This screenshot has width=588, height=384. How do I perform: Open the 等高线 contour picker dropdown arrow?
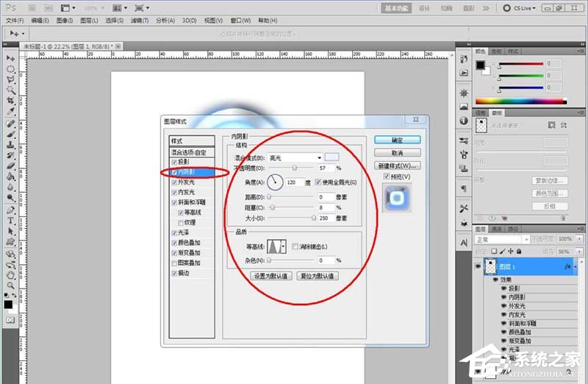coord(284,246)
